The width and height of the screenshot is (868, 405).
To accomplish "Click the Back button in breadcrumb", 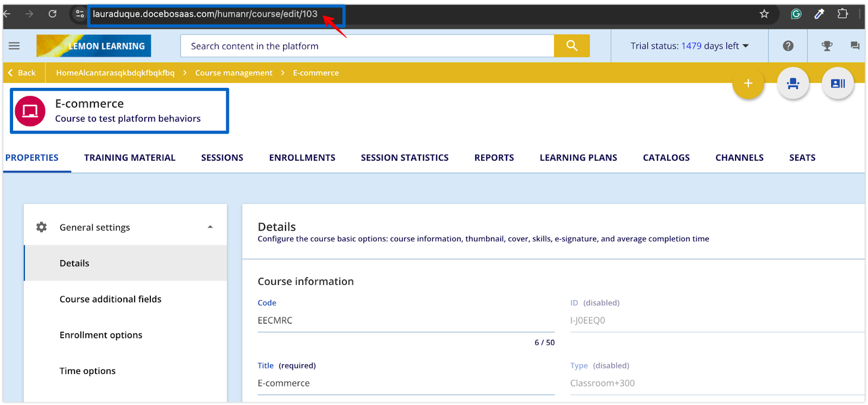I will pos(22,73).
